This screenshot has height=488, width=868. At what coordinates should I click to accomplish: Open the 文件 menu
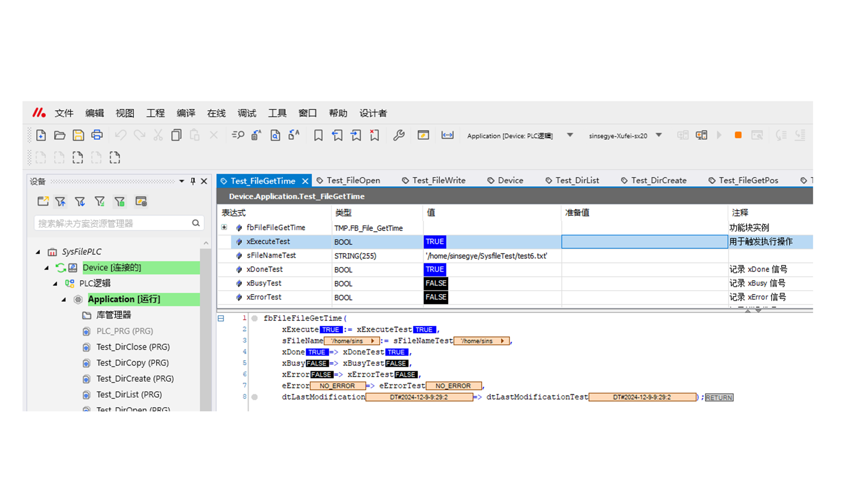64,113
